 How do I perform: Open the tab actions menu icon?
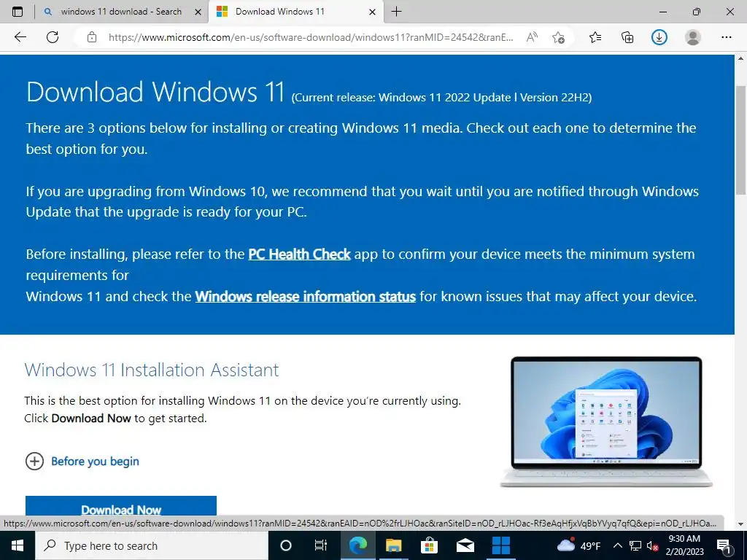click(18, 12)
